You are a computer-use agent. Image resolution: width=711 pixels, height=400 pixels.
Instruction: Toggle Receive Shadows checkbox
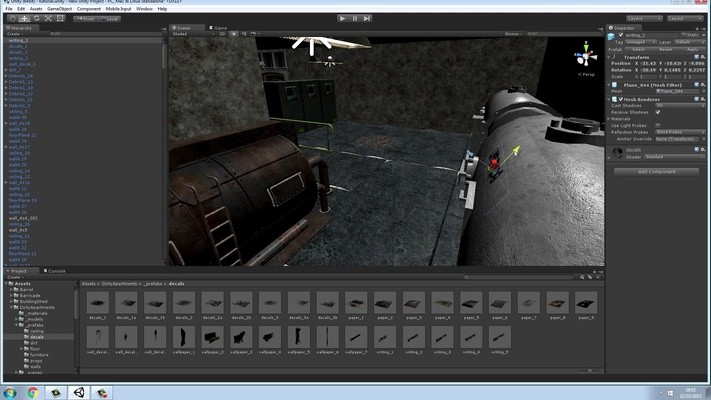[658, 112]
